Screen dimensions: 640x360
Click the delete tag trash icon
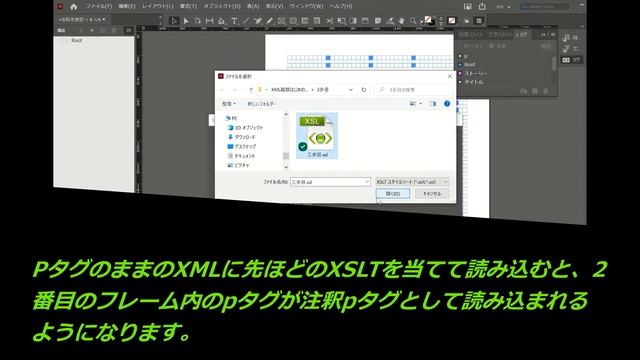(x=545, y=91)
